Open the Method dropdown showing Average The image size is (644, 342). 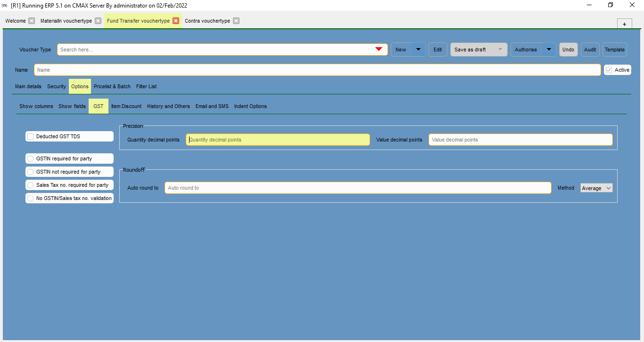pyautogui.click(x=596, y=188)
